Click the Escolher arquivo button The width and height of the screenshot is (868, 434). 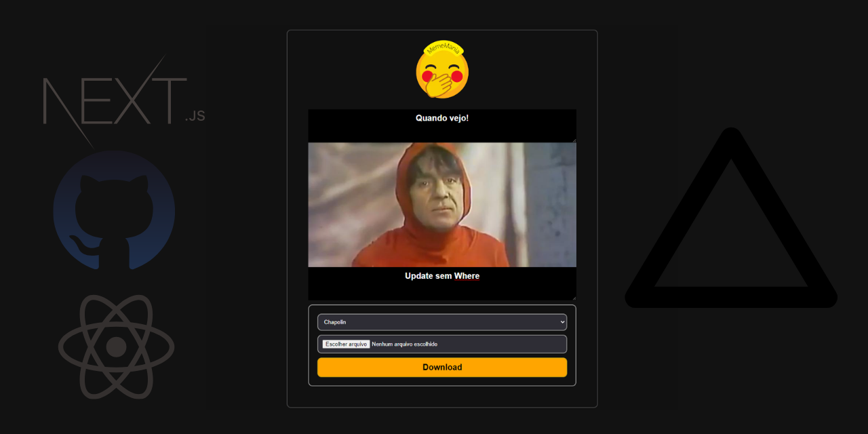point(345,344)
